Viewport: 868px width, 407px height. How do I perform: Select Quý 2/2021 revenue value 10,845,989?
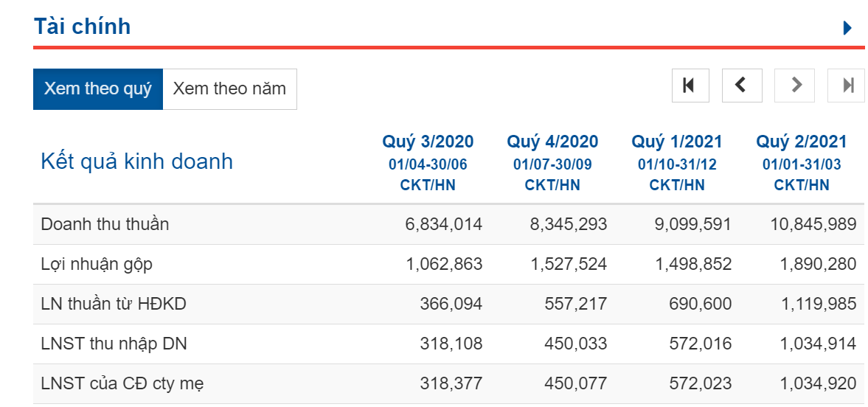[813, 224]
